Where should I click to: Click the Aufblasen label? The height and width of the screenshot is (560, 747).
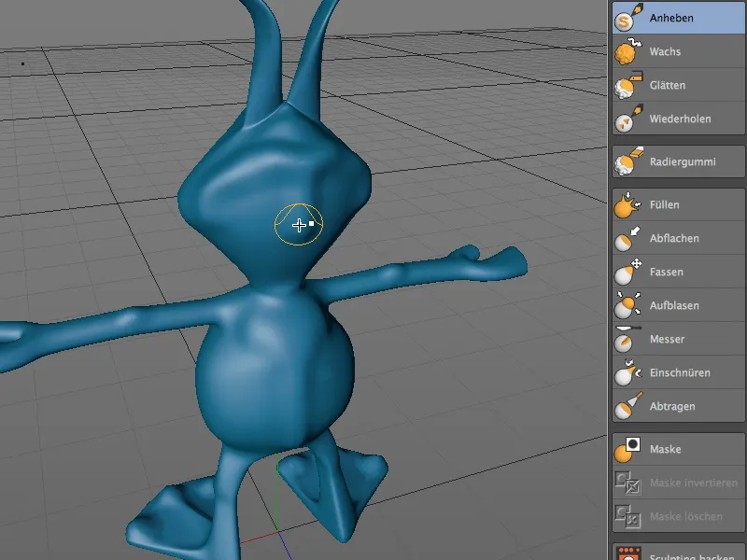(674, 305)
